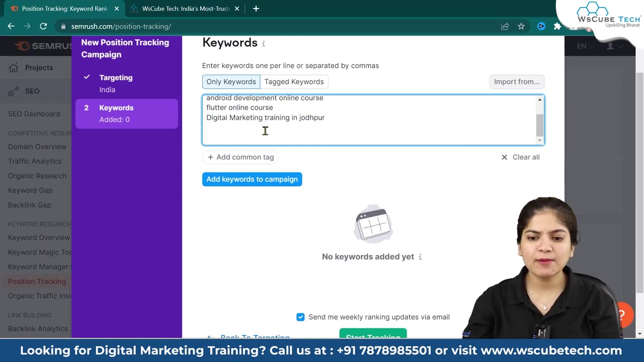Click the blue extension icon in toolbar
This screenshot has width=644, height=362.
(x=541, y=26)
